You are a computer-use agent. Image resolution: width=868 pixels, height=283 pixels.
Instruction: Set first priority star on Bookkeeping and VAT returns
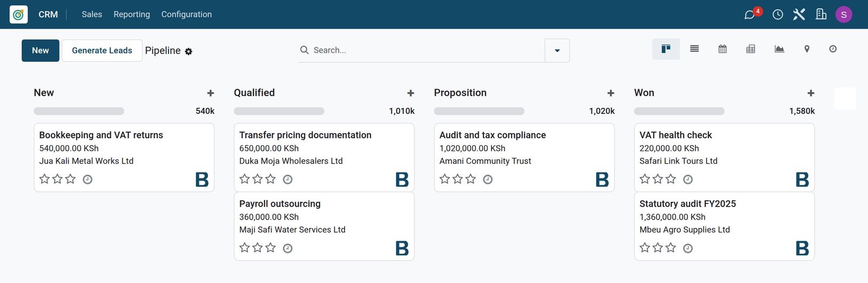point(44,179)
